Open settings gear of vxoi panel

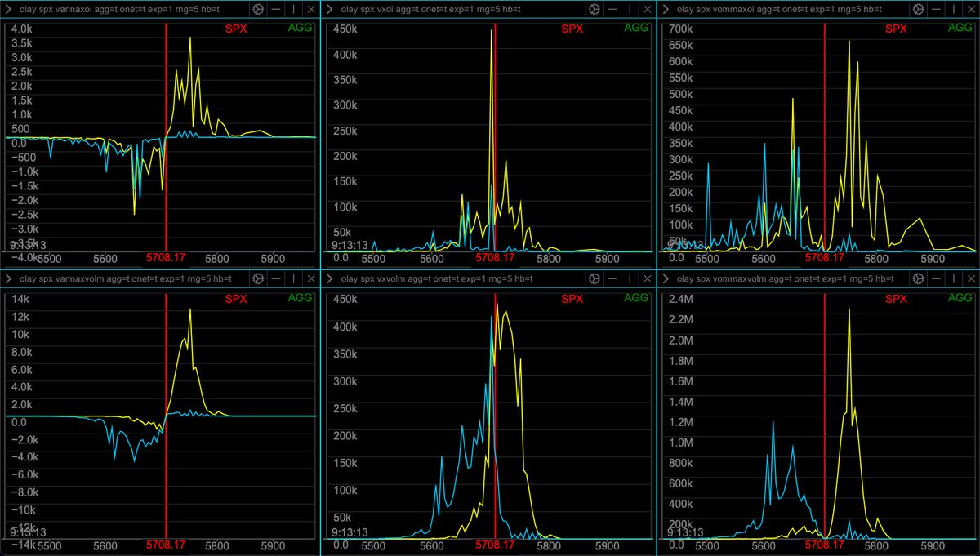tap(594, 9)
